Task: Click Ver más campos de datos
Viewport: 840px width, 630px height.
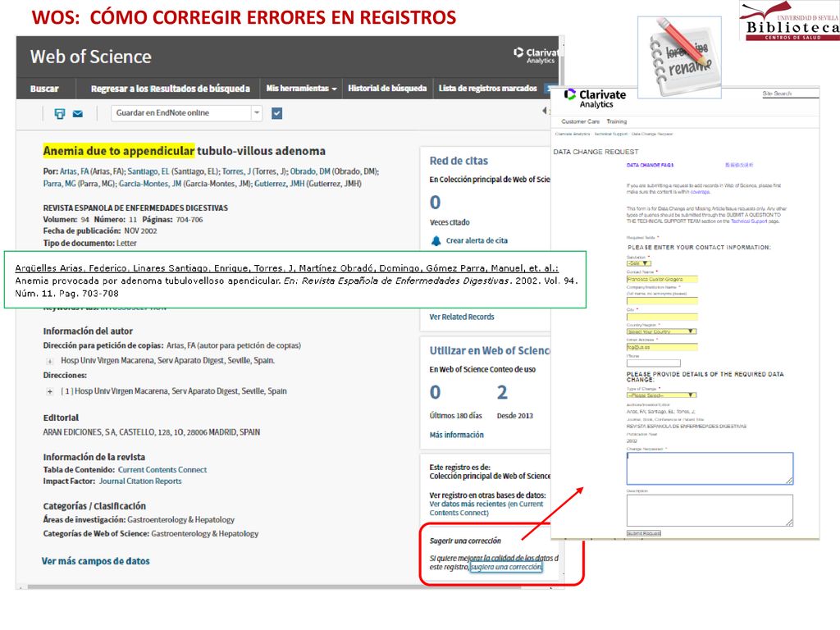Action: click(x=96, y=561)
